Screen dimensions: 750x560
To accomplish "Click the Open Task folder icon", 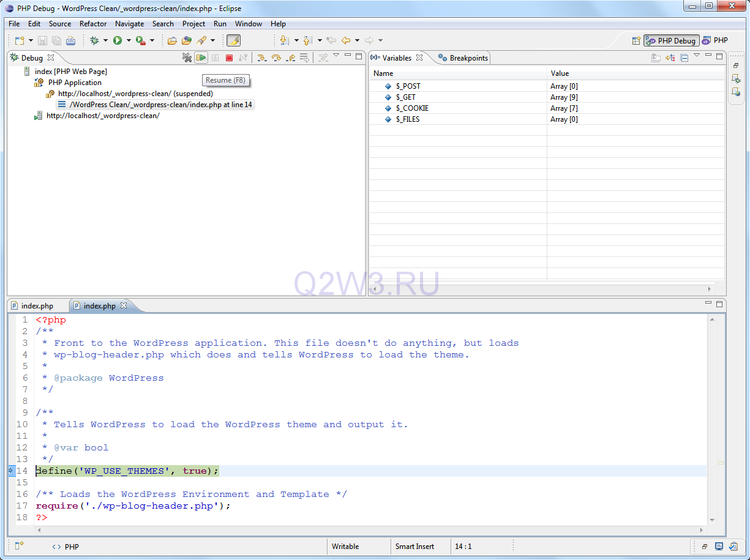I will point(186,40).
